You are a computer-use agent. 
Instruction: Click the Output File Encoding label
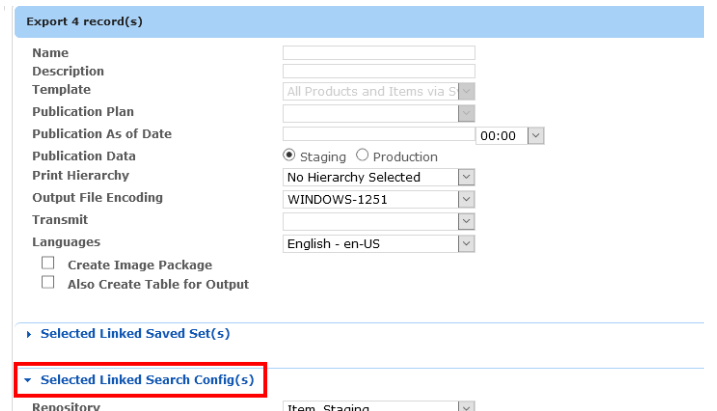coord(97,197)
